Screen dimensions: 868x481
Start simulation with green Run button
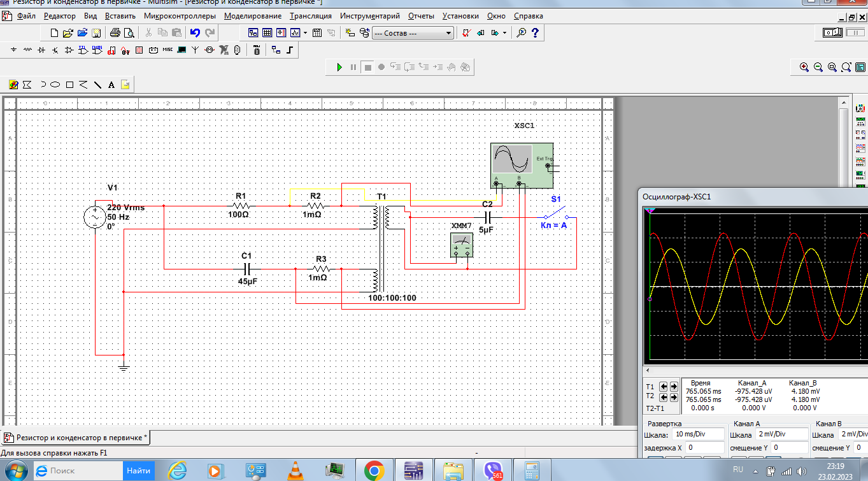coord(339,67)
